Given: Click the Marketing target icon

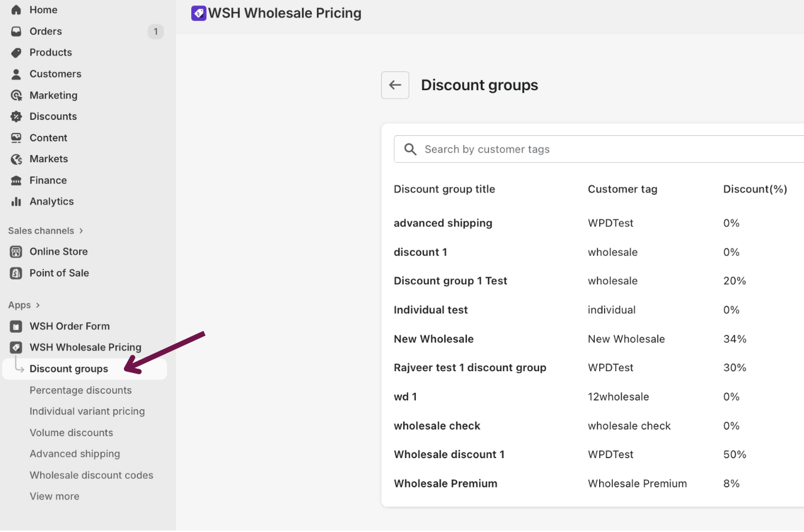Looking at the screenshot, I should click(x=16, y=95).
